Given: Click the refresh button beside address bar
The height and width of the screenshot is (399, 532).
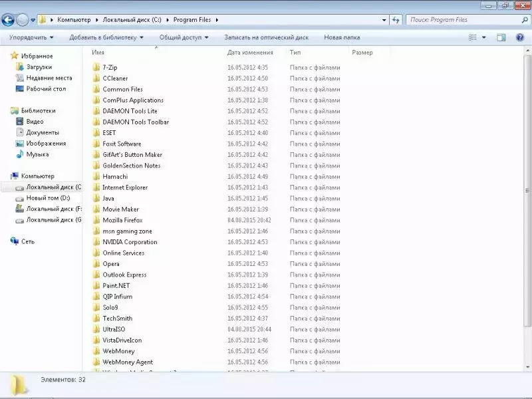Looking at the screenshot, I should 396,20.
